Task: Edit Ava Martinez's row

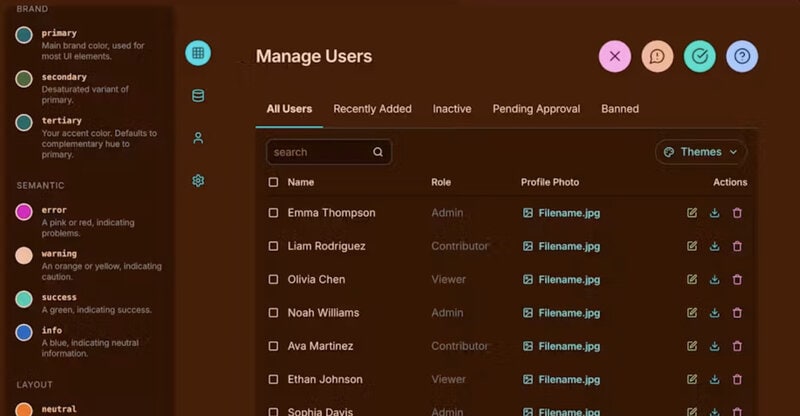Action: [x=692, y=346]
